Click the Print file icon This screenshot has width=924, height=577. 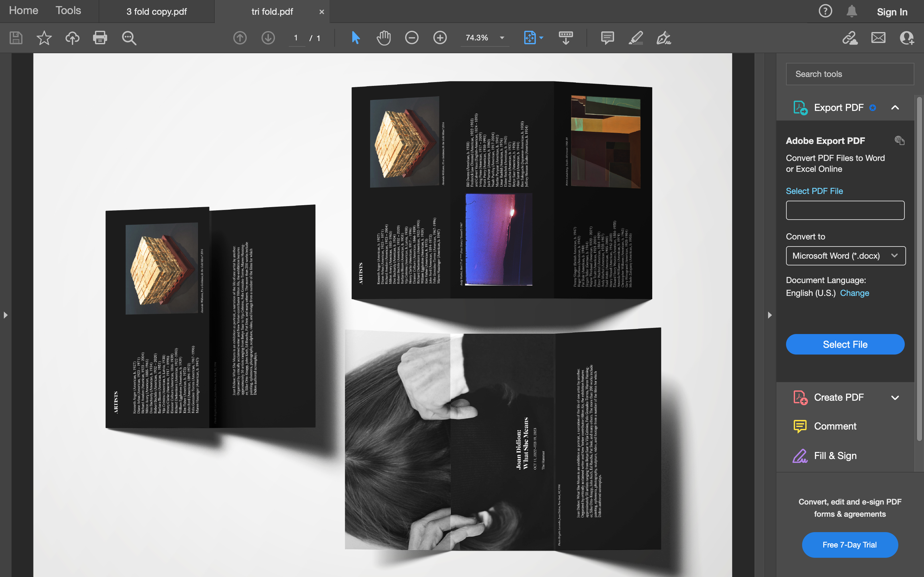[x=100, y=38]
